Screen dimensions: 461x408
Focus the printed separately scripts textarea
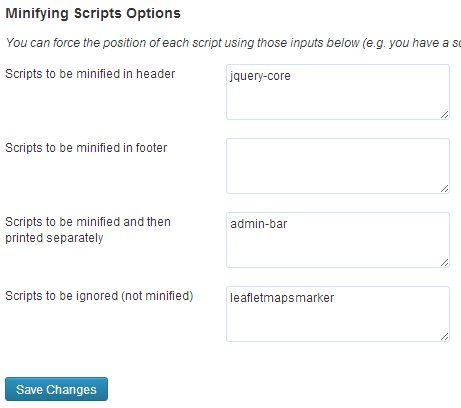[338, 240]
